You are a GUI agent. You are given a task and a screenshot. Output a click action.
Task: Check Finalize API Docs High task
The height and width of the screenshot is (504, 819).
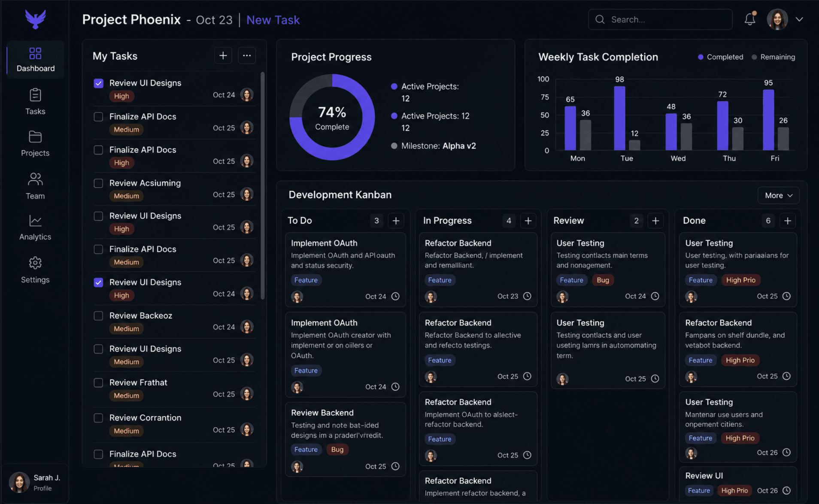pyautogui.click(x=98, y=150)
